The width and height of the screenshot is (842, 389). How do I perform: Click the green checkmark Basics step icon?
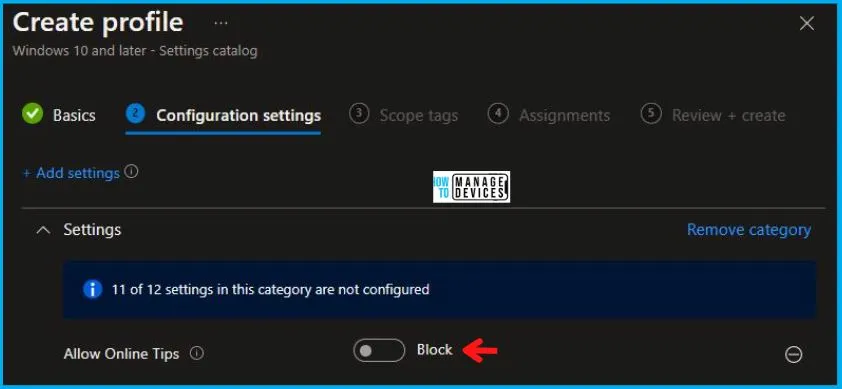(x=32, y=114)
